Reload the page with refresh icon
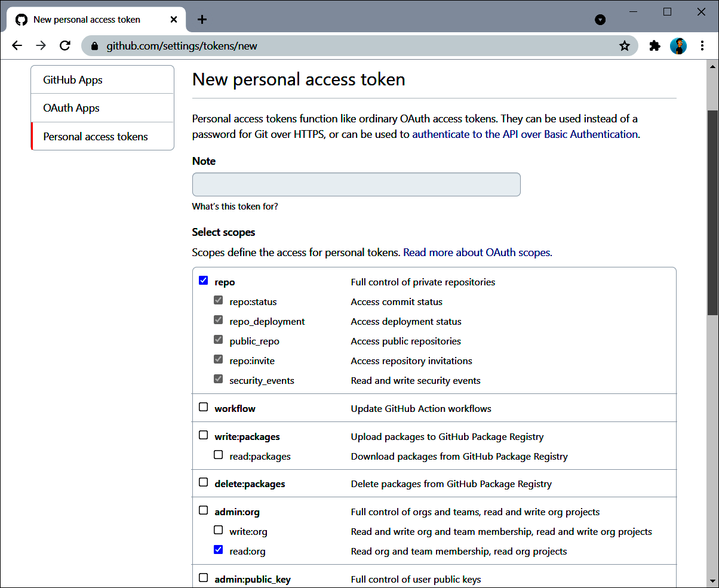The height and width of the screenshot is (588, 719). click(x=65, y=46)
